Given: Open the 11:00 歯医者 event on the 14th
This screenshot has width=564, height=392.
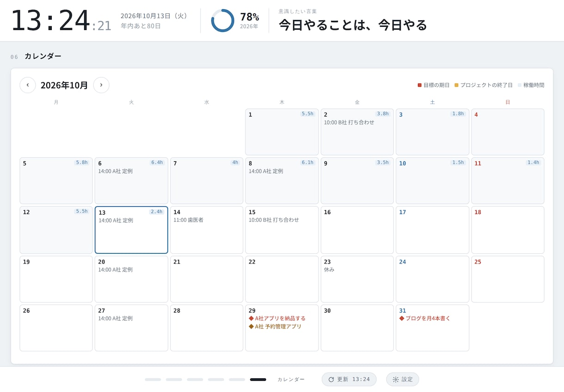Looking at the screenshot, I should [x=189, y=220].
